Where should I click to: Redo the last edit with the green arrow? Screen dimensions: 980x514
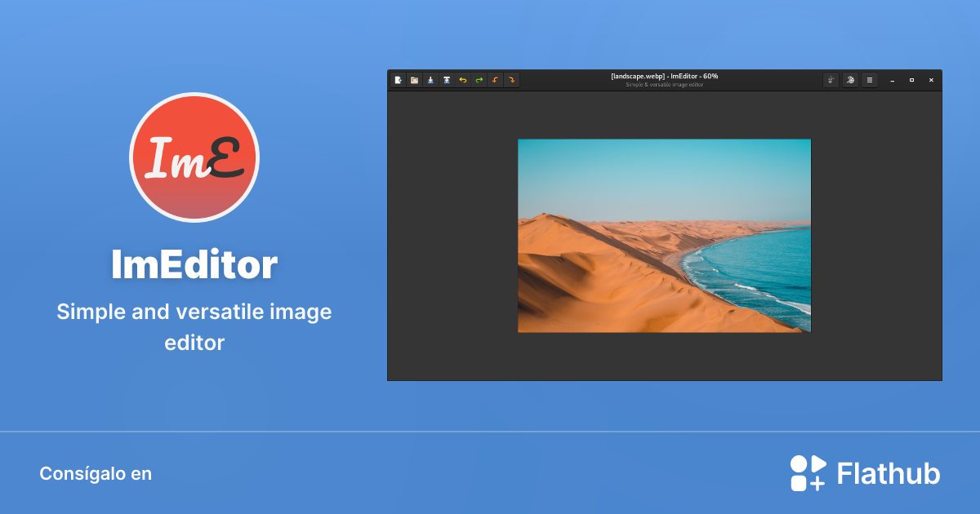(x=479, y=80)
